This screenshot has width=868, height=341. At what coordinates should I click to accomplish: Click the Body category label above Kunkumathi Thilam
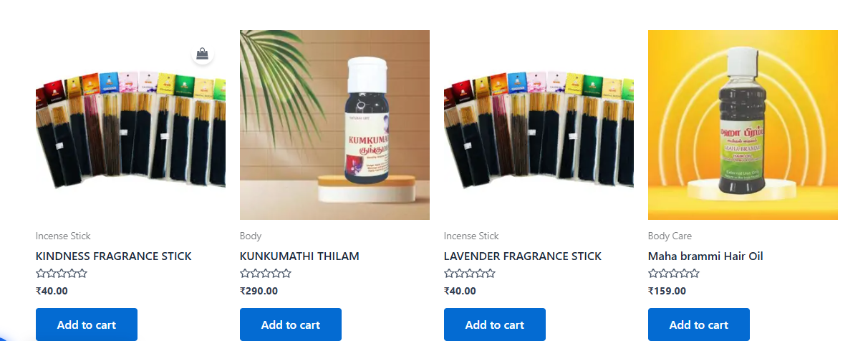pos(251,236)
